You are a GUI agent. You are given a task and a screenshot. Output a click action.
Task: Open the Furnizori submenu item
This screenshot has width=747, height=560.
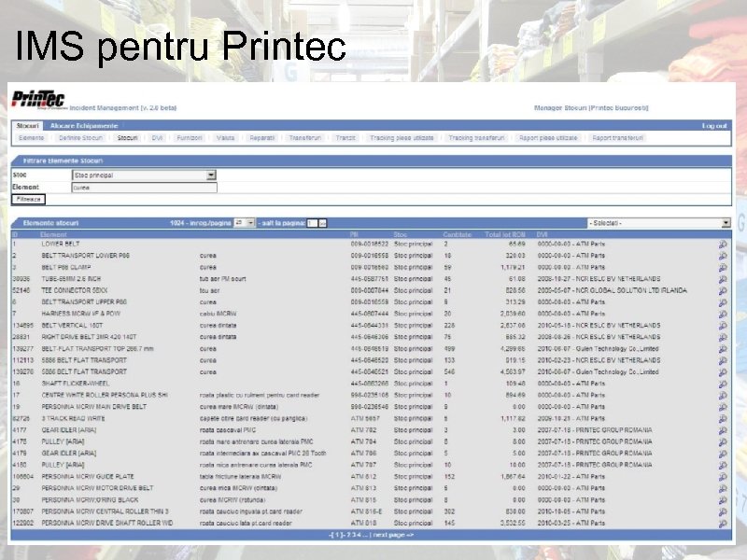190,138
